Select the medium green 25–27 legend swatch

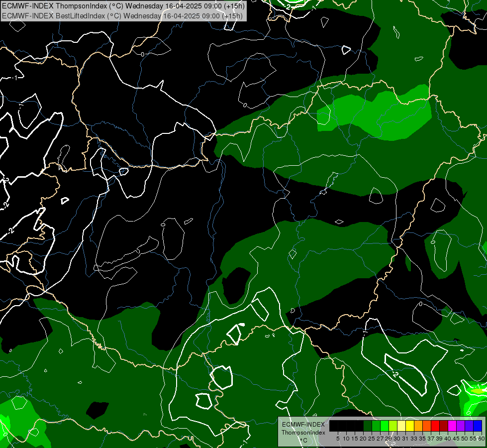pos(376,426)
